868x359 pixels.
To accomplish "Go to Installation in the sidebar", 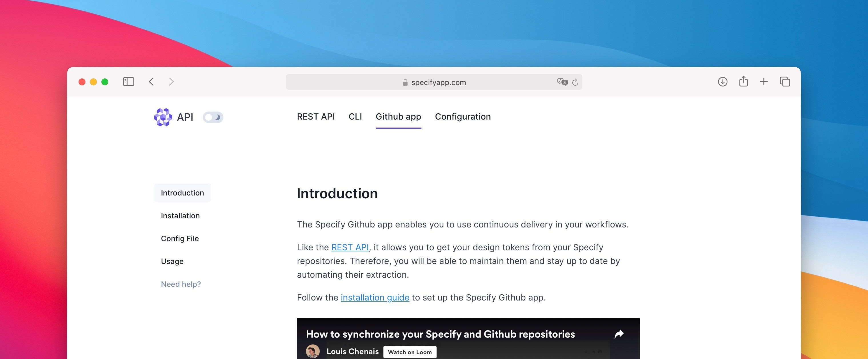I will click(x=180, y=216).
